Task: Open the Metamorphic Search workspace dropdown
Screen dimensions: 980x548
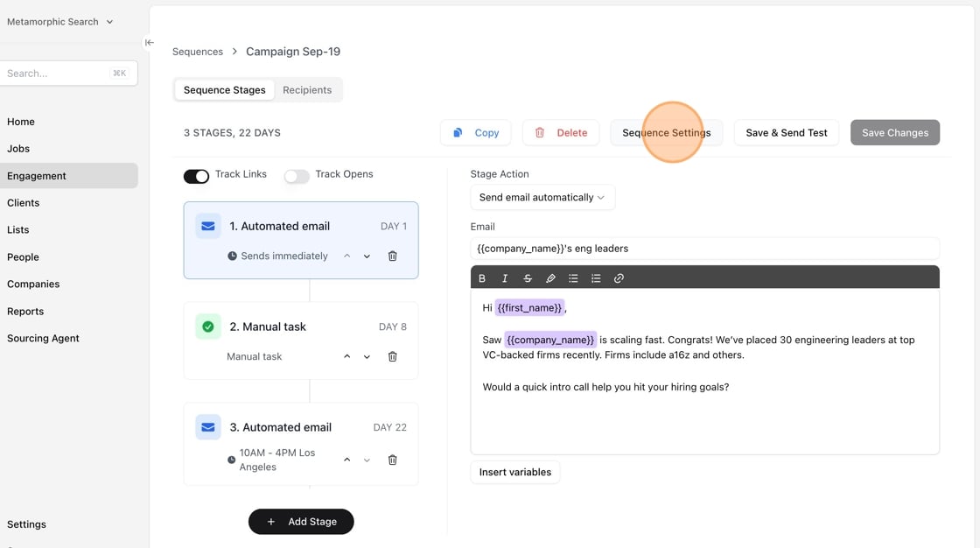Action: click(x=60, y=21)
